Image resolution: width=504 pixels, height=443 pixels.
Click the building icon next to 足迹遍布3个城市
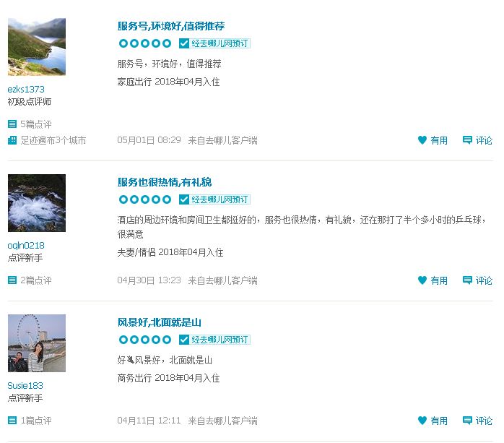tap(12, 140)
